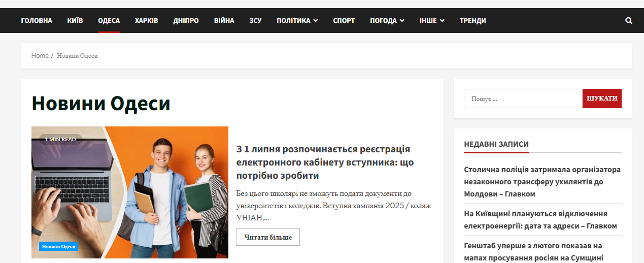Click the Новини Одеси page heading
Screen dimensions: 644x263
pyautogui.click(x=101, y=103)
